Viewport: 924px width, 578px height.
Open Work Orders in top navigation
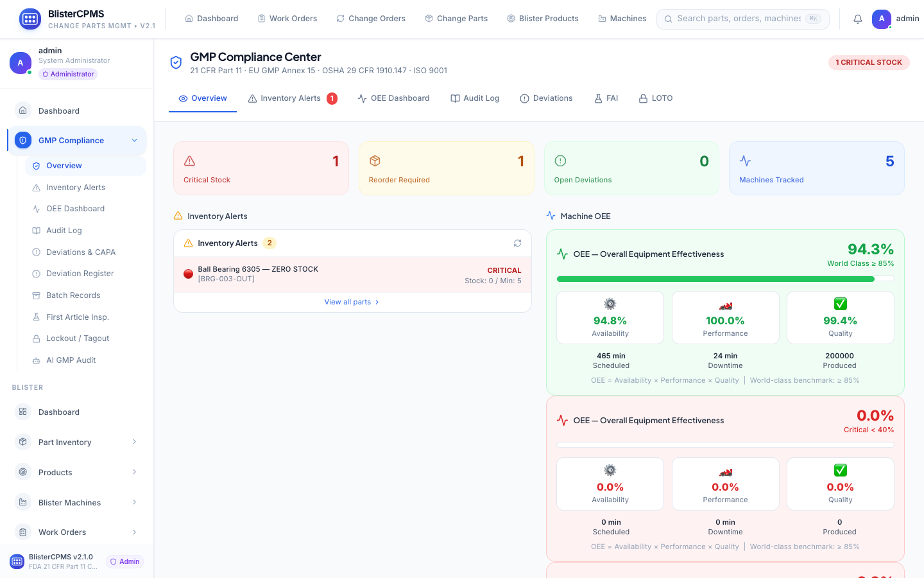(x=287, y=19)
